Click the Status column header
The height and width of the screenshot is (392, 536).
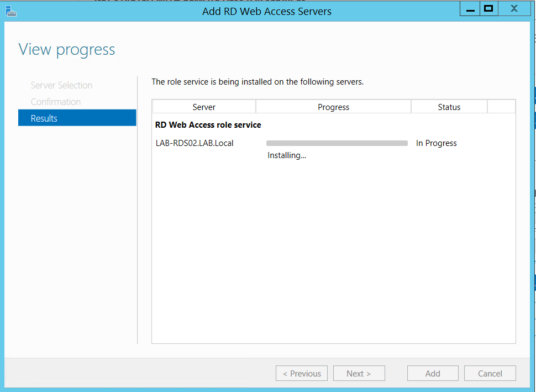coord(449,107)
